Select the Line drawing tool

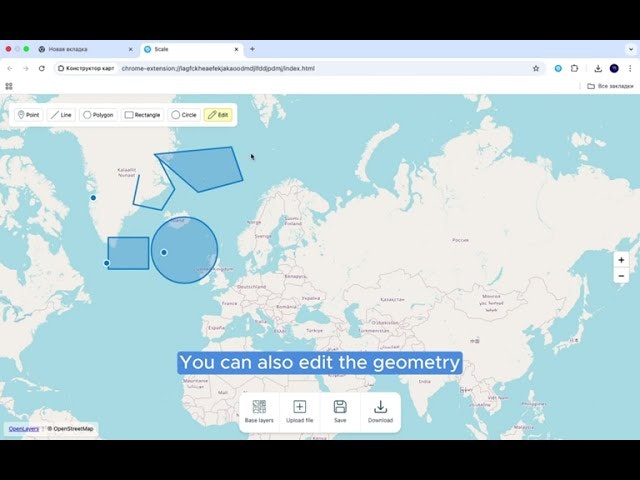coord(61,115)
